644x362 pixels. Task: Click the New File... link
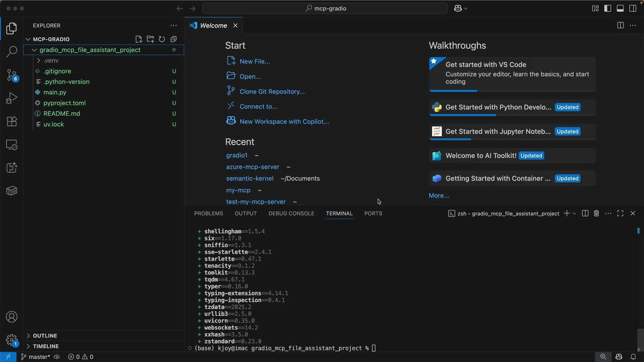click(255, 61)
